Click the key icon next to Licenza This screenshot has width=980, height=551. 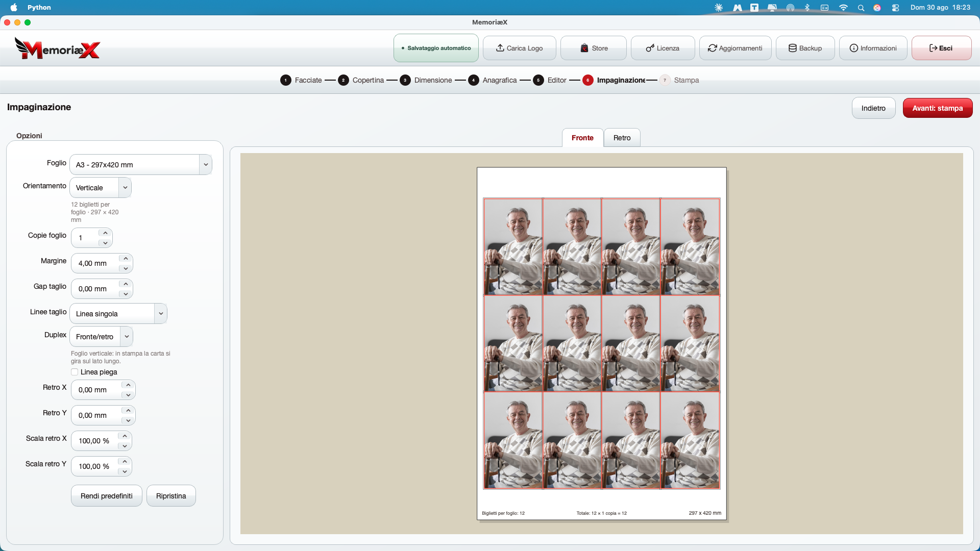(650, 48)
